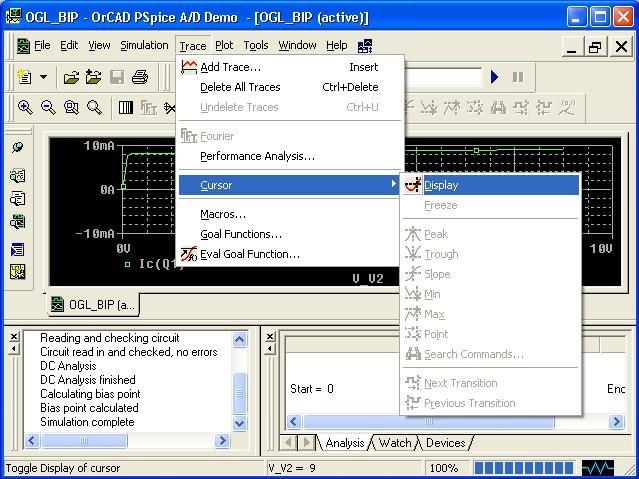
Task: Open the Plot menu
Action: pos(224,45)
